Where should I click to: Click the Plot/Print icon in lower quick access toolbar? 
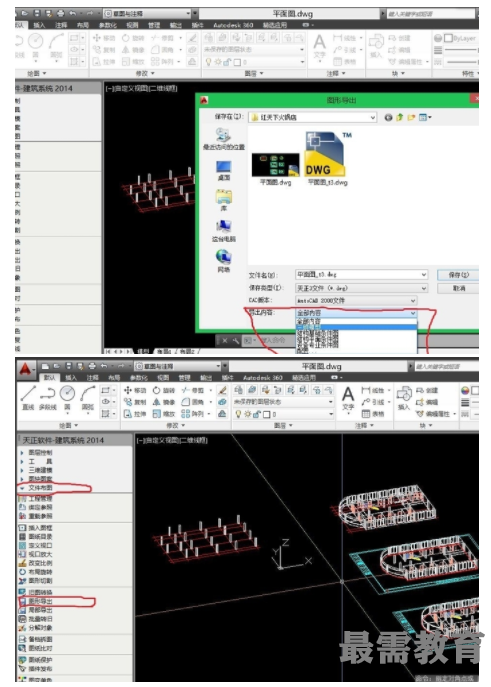(x=92, y=366)
